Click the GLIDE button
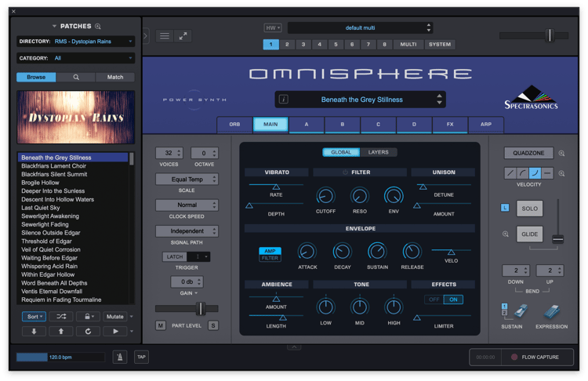This screenshot has width=588, height=381. 529,234
